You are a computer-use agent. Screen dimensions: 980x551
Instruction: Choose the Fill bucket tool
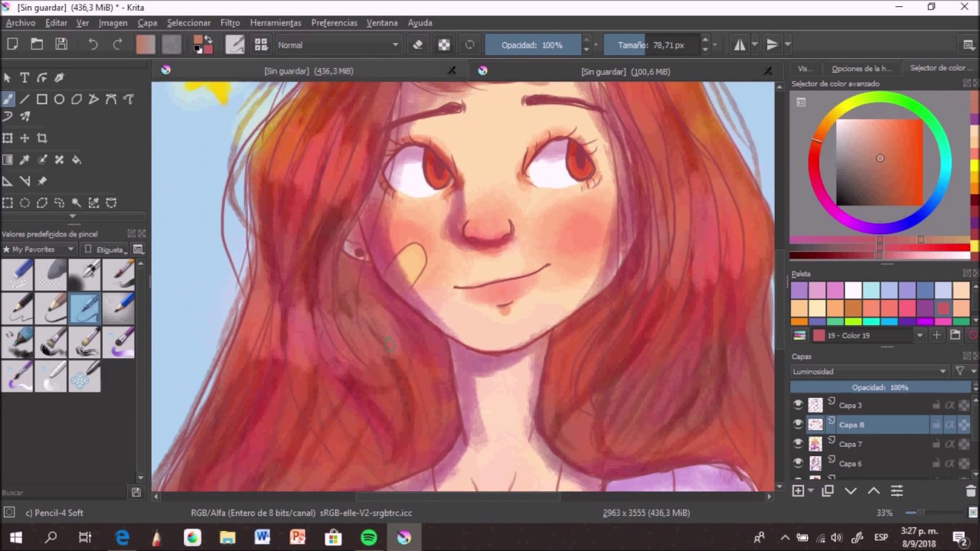pos(77,160)
